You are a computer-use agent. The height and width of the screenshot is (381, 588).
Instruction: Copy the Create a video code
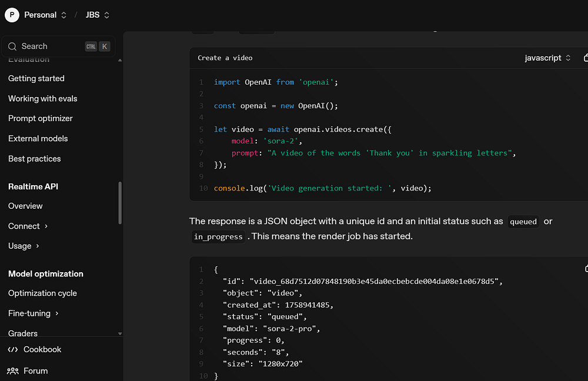pyautogui.click(x=585, y=58)
